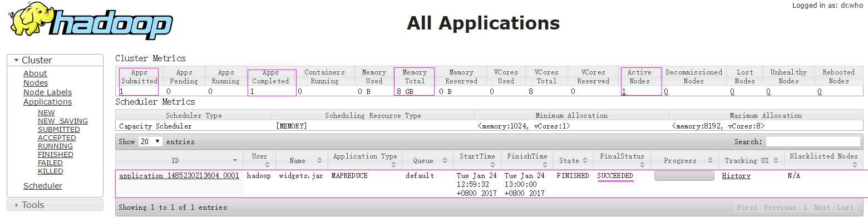Go to Last page of entries
This screenshot has height=222, width=868.
[845, 208]
